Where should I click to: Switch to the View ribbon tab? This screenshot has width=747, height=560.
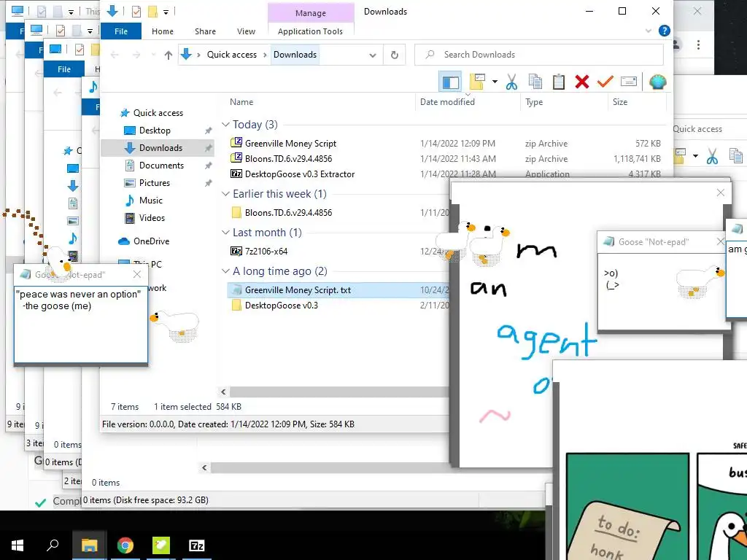[247, 31]
